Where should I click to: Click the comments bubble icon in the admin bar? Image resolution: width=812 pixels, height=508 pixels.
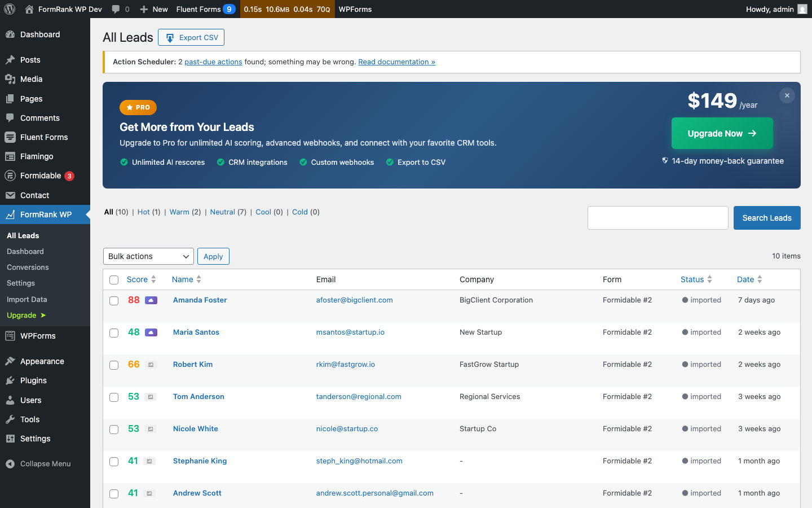tap(116, 9)
